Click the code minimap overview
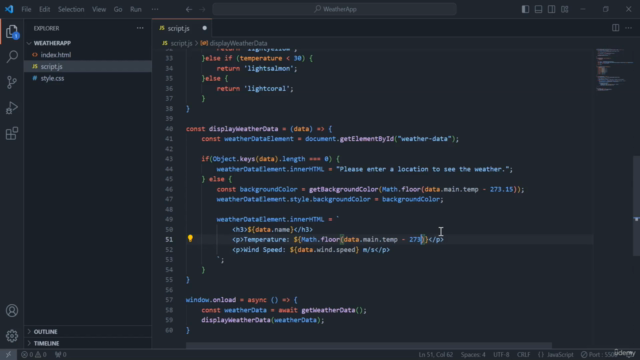Viewport: 640px width, 360px height. [614, 69]
